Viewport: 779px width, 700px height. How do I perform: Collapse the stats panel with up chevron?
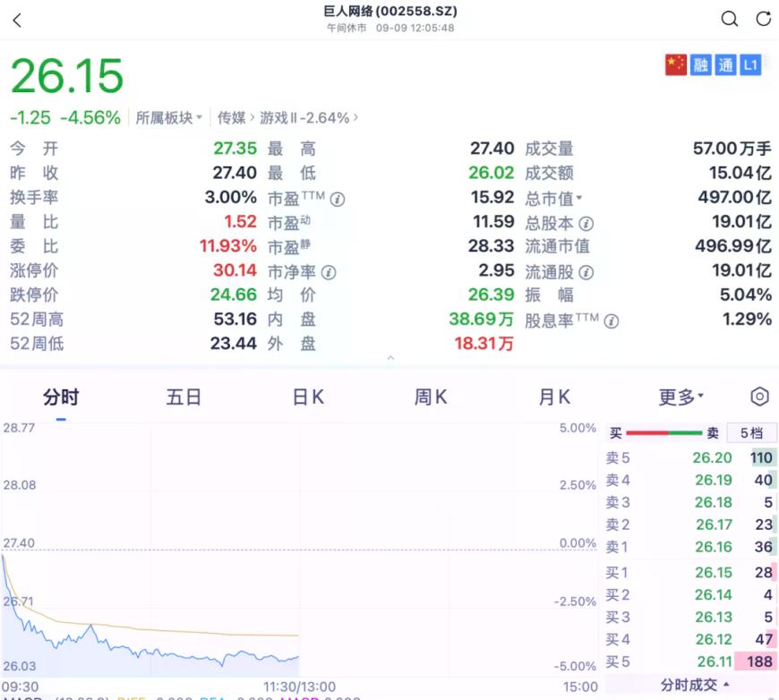coord(390,358)
